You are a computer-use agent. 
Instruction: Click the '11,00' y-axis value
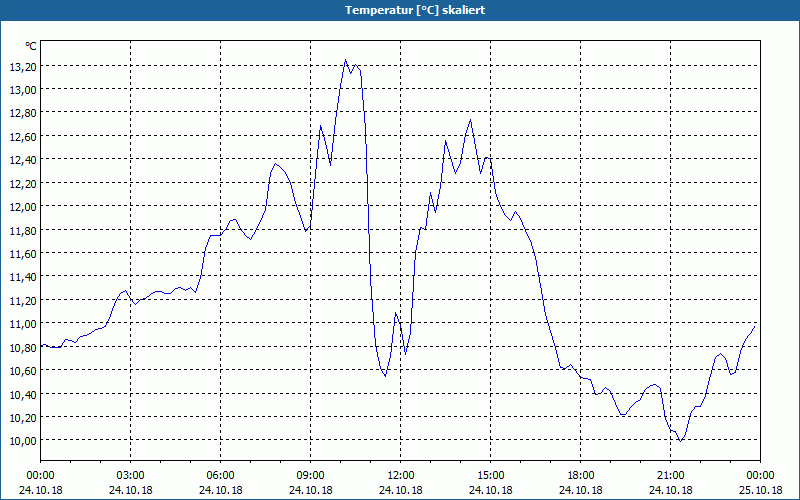(x=23, y=324)
